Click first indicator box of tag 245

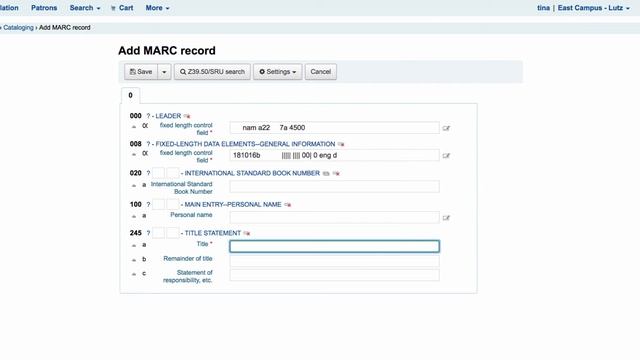tap(159, 233)
